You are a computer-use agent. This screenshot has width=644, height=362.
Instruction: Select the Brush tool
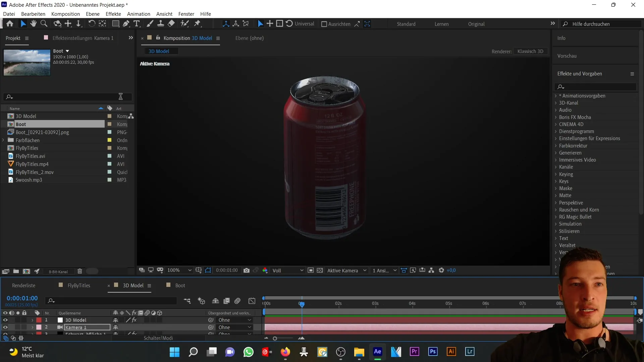150,24
